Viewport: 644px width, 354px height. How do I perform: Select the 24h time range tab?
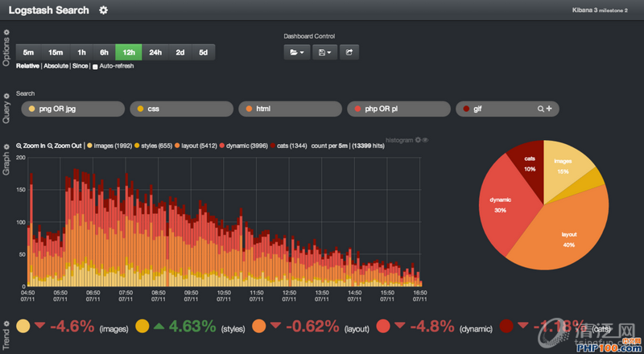click(155, 52)
